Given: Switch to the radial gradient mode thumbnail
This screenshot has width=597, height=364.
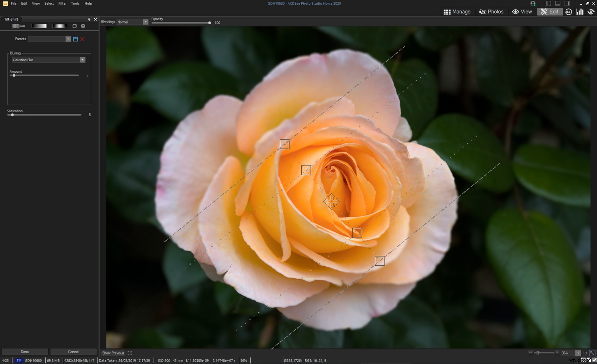Looking at the screenshot, I should point(59,25).
